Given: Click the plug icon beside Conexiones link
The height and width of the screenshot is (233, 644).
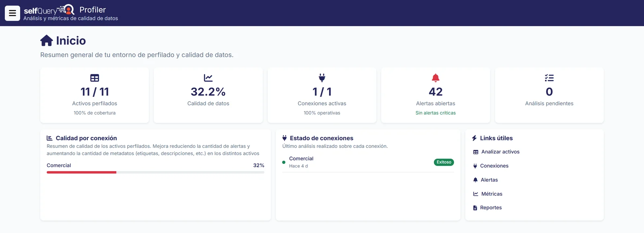Looking at the screenshot, I should coord(475,166).
